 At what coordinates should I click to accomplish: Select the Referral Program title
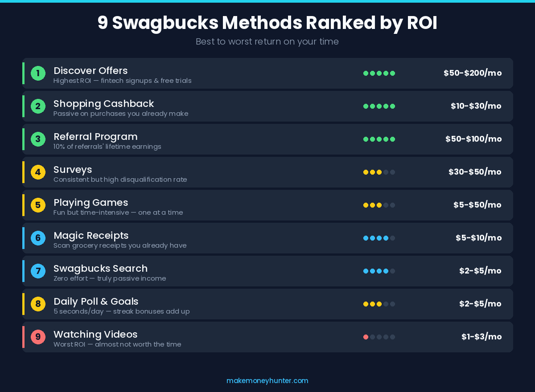(x=95, y=136)
